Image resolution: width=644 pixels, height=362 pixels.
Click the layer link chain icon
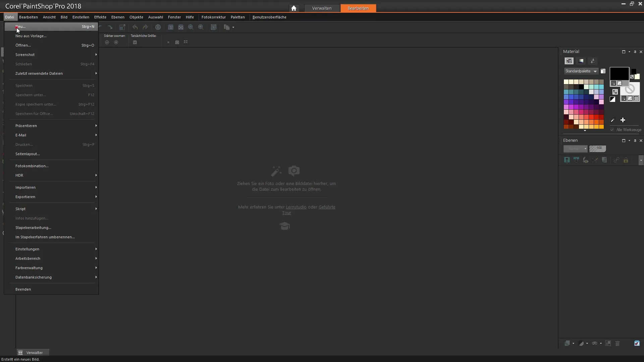616,160
